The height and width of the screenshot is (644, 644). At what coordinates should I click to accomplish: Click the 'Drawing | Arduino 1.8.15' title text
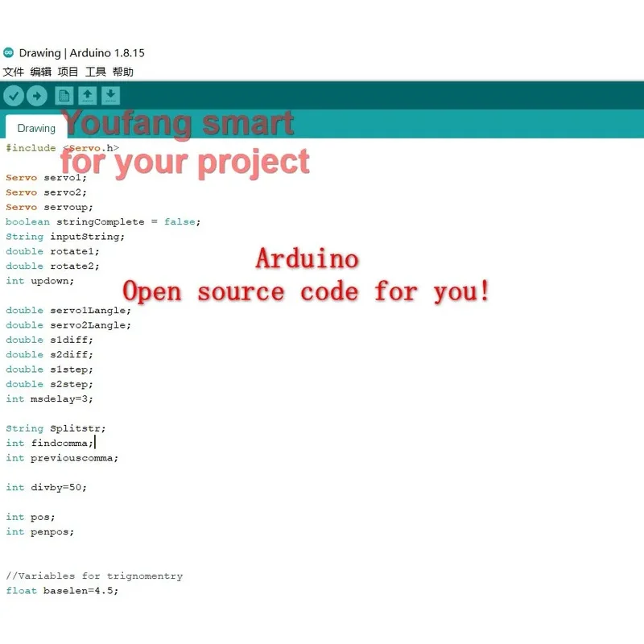click(x=82, y=53)
